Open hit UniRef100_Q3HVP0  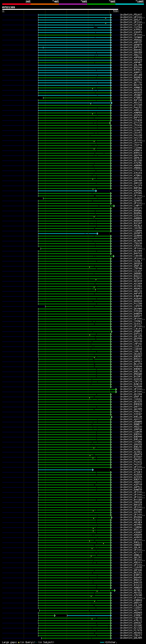click(131, 32)
